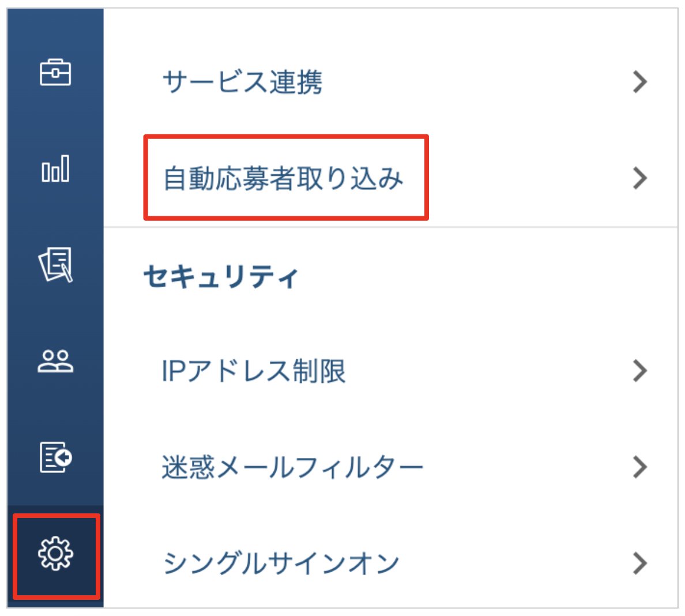Open the gear settings icon
Image resolution: width=685 pixels, height=616 pixels.
[x=55, y=554]
